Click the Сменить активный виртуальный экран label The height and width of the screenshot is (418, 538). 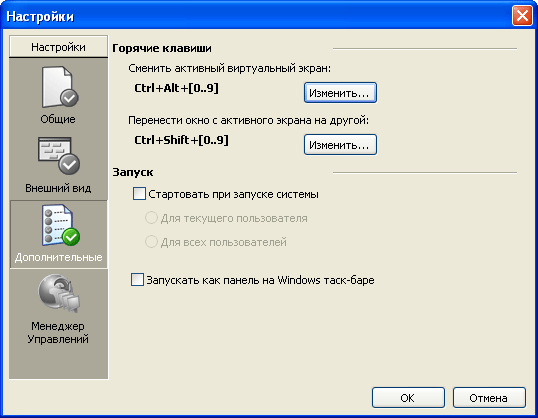230,68
